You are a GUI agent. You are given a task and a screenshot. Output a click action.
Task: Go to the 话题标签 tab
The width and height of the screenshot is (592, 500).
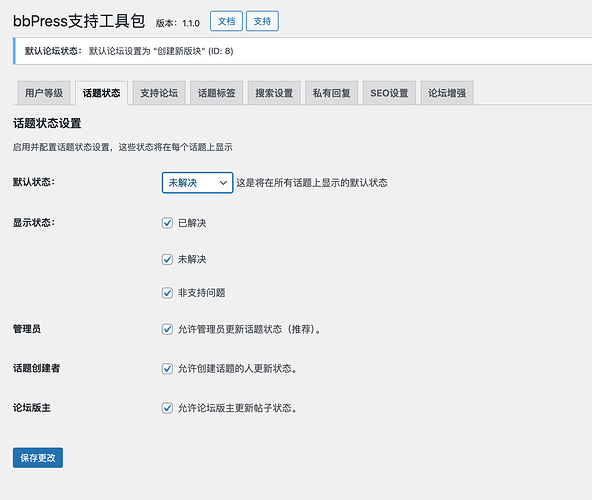(217, 93)
